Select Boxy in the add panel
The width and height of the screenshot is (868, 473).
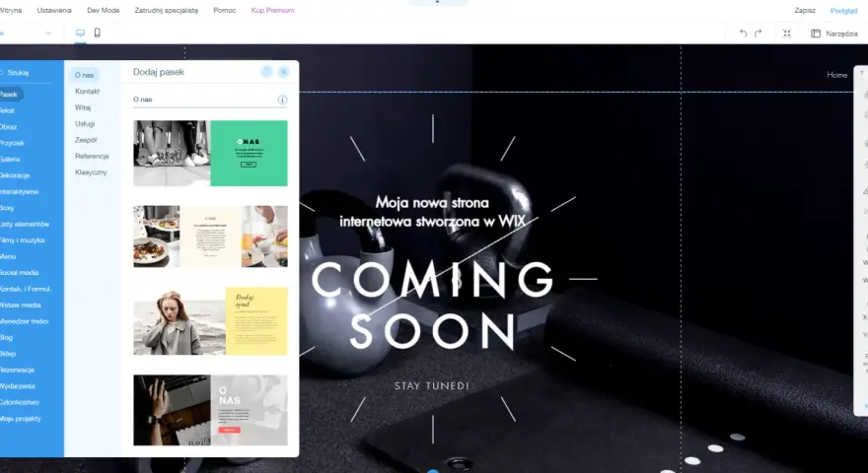tap(7, 208)
